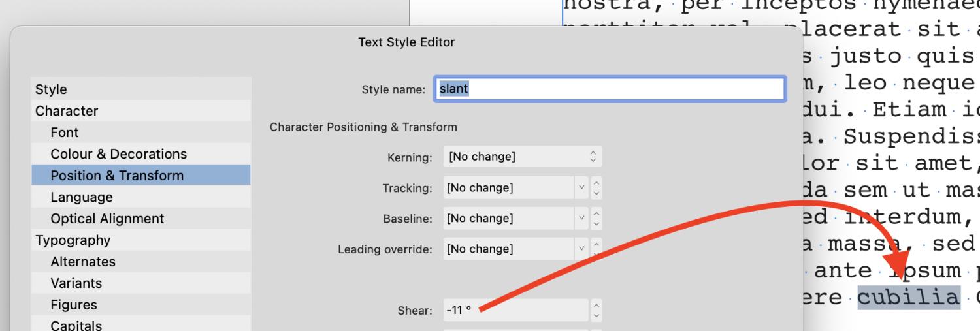Screen dimensions: 980x331
Task: Open the Style section in sidebar
Action: tap(51, 89)
